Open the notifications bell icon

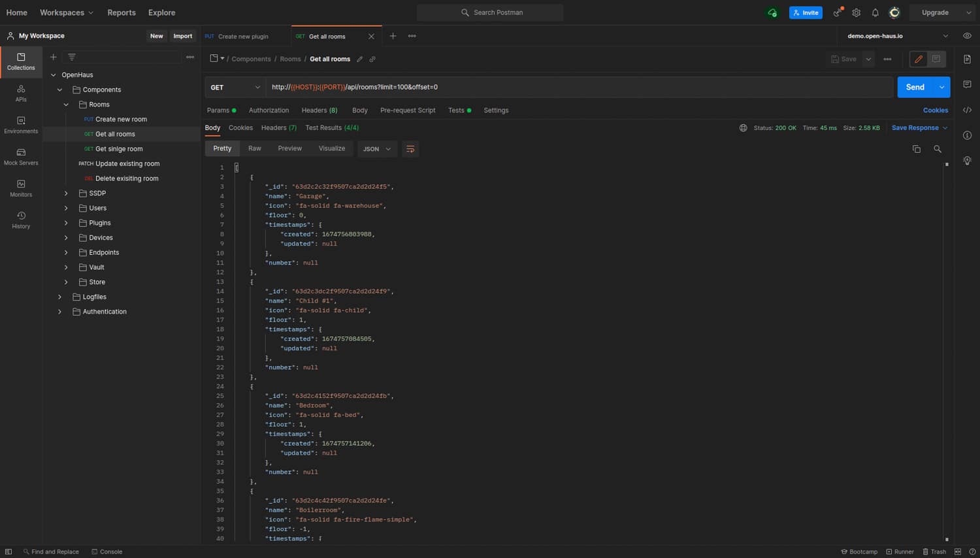[x=875, y=12]
